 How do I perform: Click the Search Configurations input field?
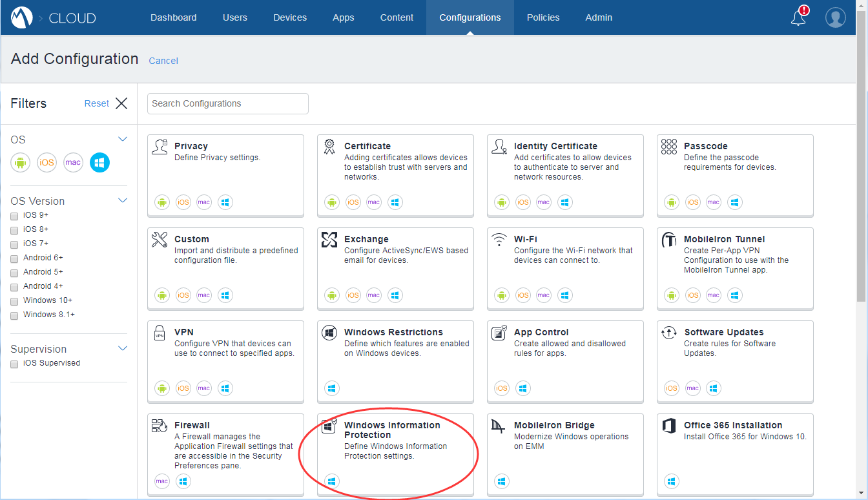227,103
